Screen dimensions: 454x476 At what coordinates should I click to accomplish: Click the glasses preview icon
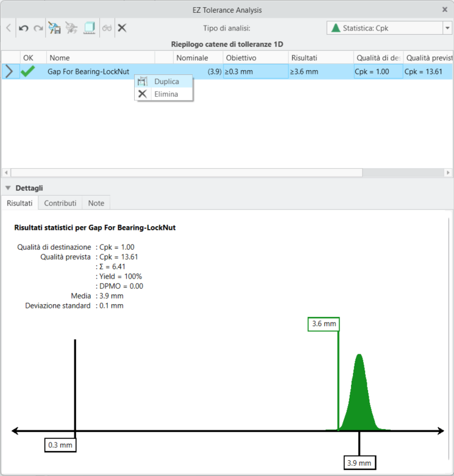107,28
